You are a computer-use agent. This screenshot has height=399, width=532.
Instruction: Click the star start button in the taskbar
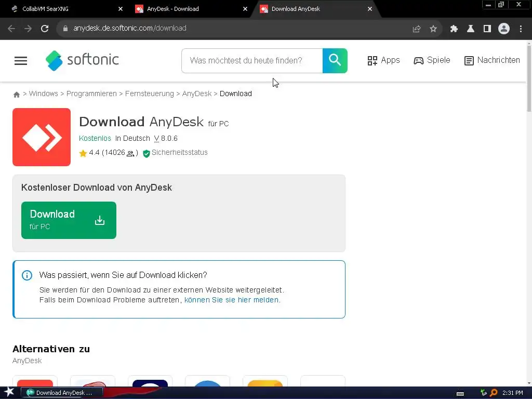[9, 392]
